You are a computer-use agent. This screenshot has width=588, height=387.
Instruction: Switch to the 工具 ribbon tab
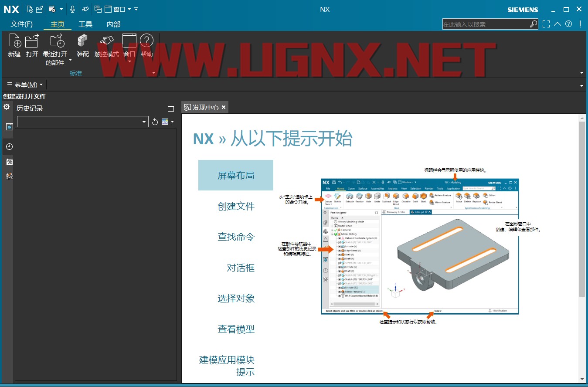click(x=85, y=24)
